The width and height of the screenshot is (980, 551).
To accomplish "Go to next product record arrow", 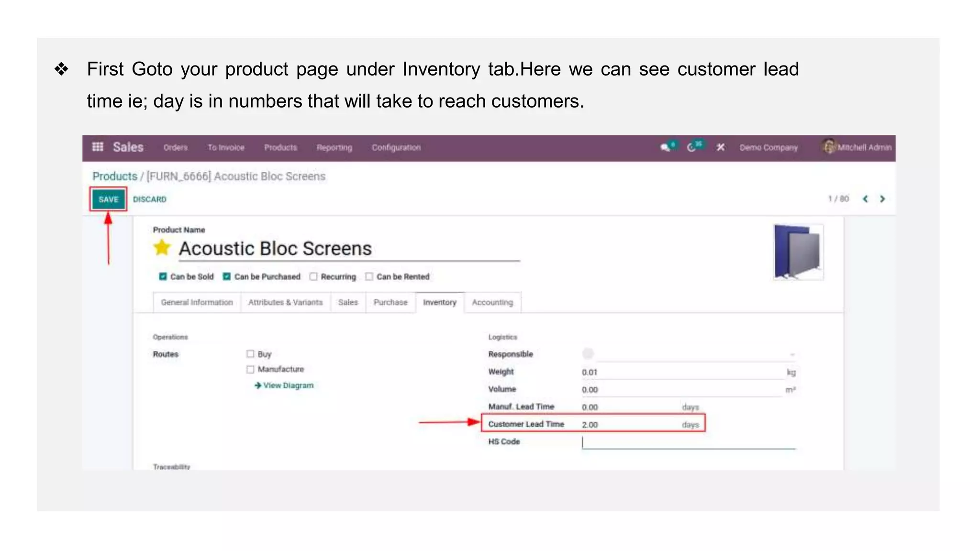I will tap(882, 199).
